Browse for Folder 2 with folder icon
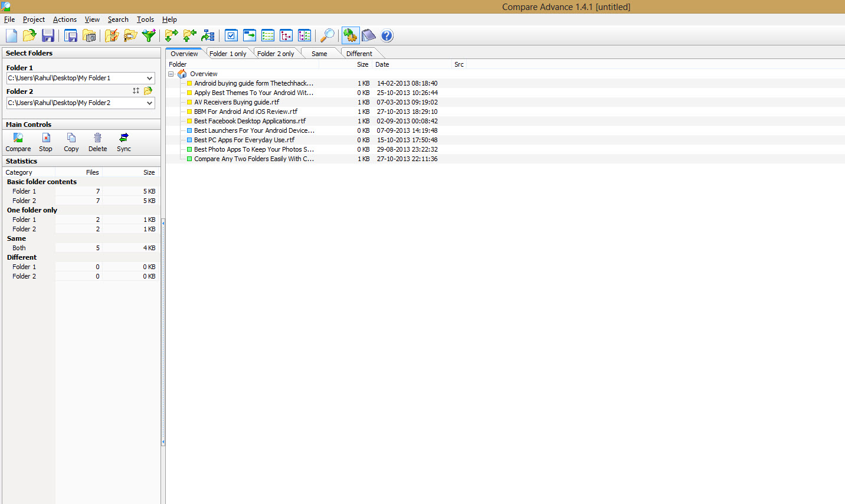This screenshot has height=504, width=845. tap(148, 91)
